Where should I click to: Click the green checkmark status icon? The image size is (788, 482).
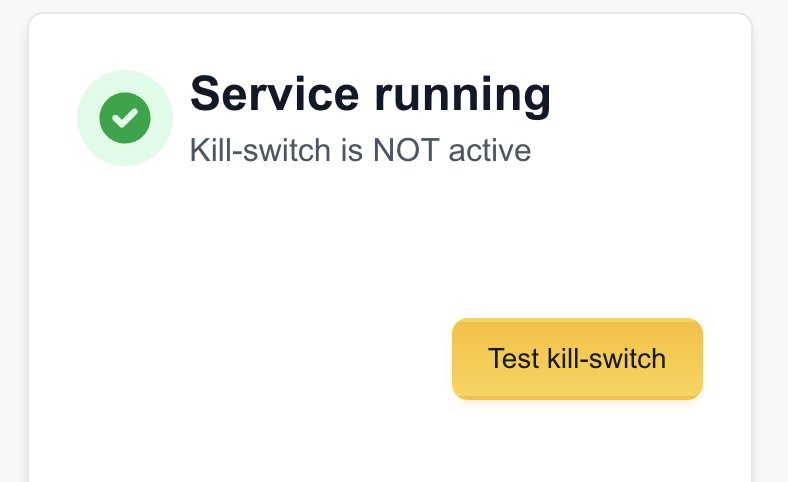pyautogui.click(x=125, y=118)
